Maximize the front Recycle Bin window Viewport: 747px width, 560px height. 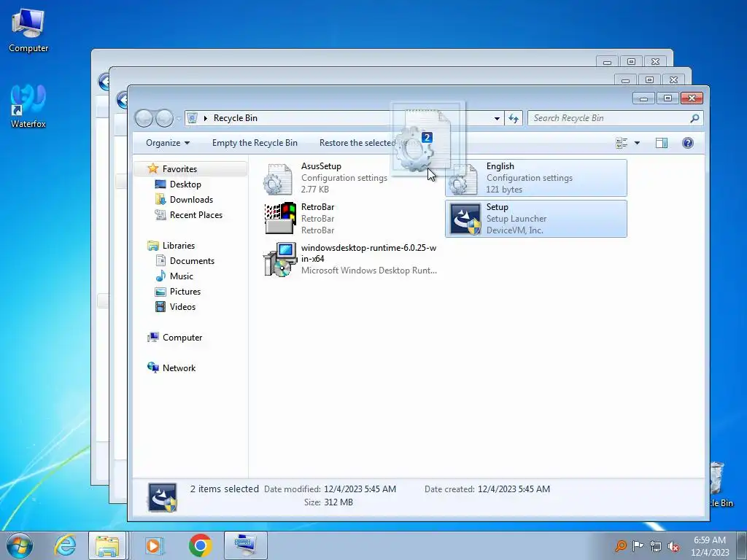[667, 98]
